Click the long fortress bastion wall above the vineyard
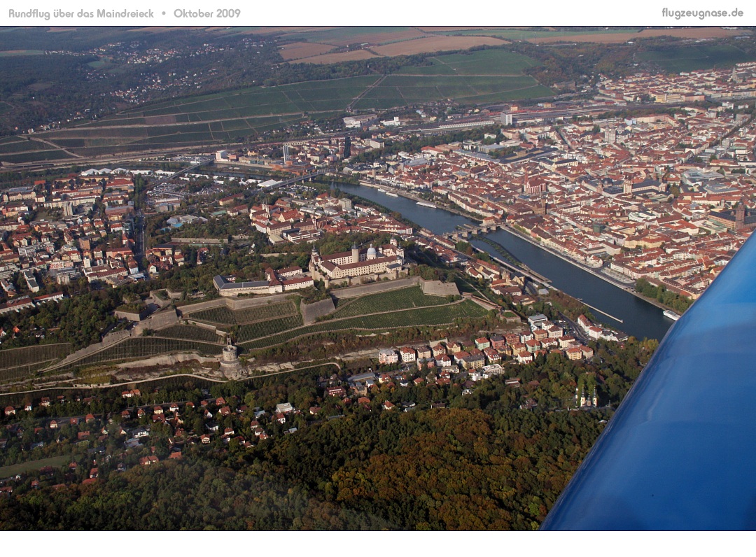The height and width of the screenshot is (557, 756). [378, 286]
